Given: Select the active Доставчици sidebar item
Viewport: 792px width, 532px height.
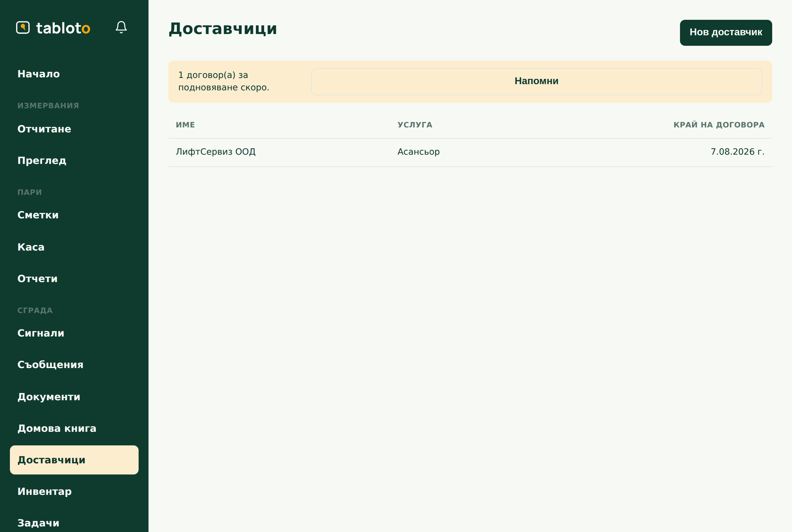Looking at the screenshot, I should coord(74,460).
